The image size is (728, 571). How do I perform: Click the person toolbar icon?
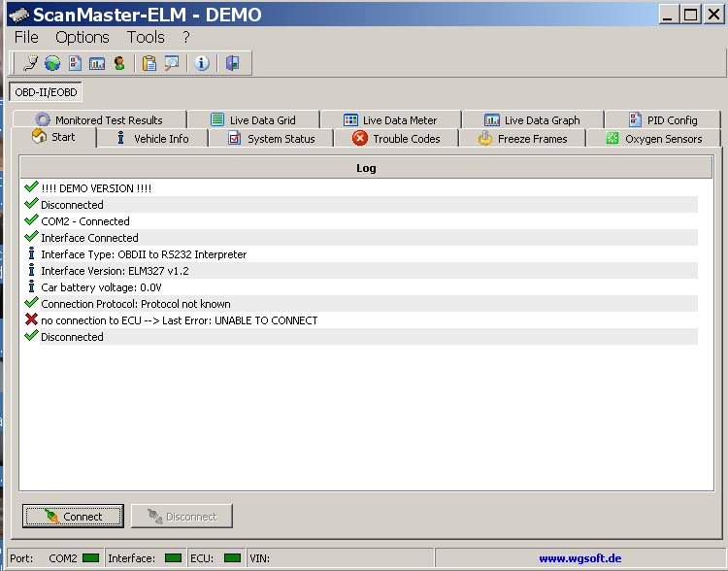(119, 63)
